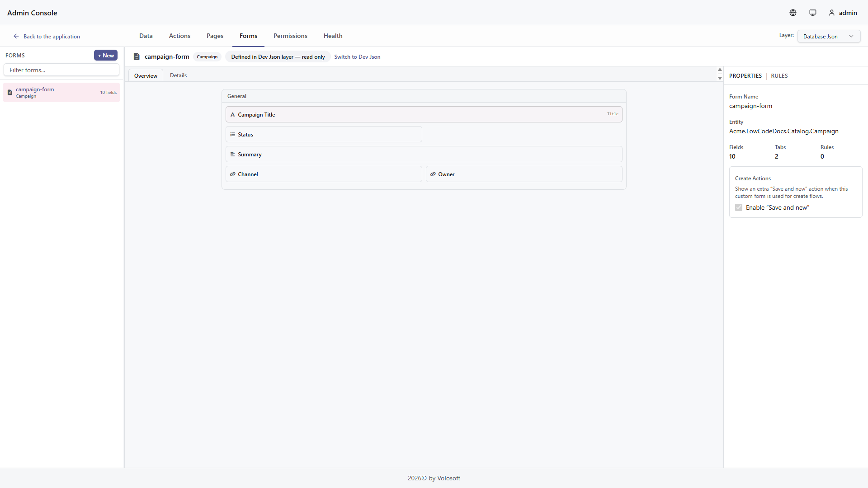Open the RULES panel tab
Screen dimensions: 868x488
(x=779, y=76)
